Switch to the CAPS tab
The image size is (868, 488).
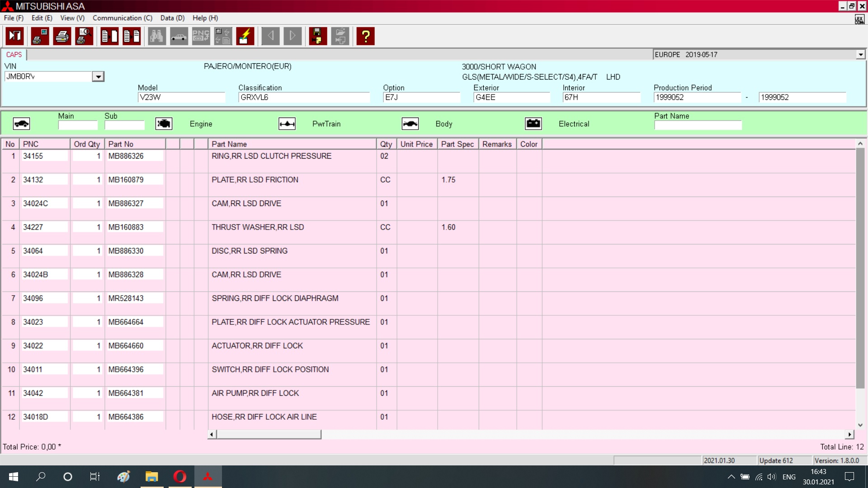14,55
